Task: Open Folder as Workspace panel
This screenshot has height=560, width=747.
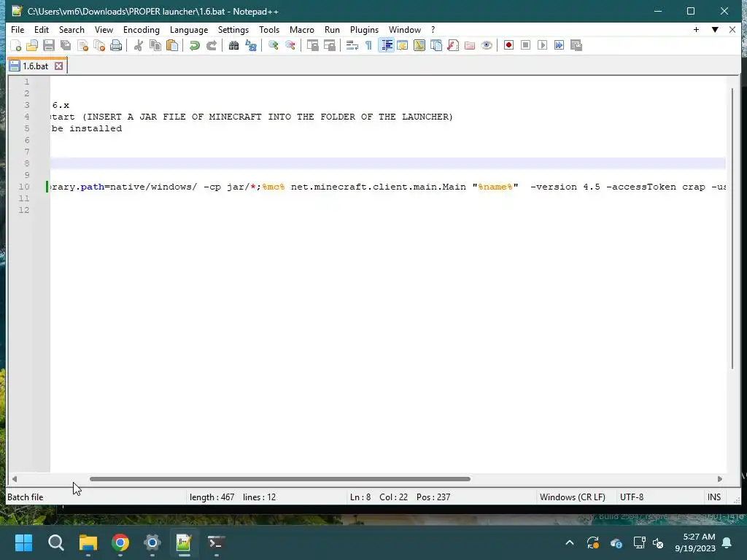Action: point(470,45)
